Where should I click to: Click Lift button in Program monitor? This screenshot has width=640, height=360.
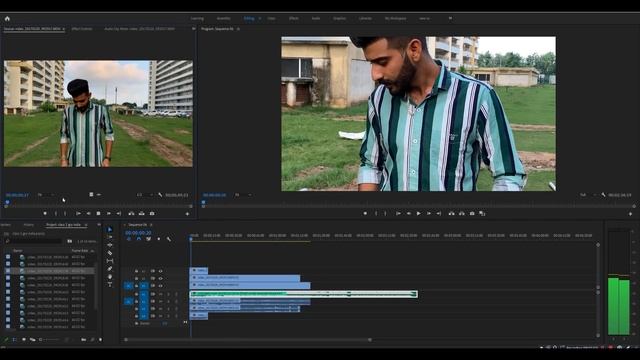click(x=451, y=213)
